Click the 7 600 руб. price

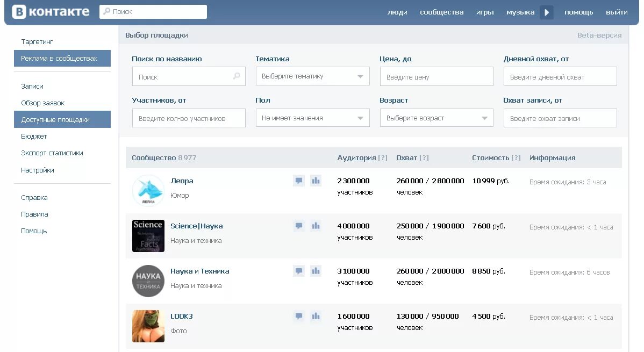489,226
